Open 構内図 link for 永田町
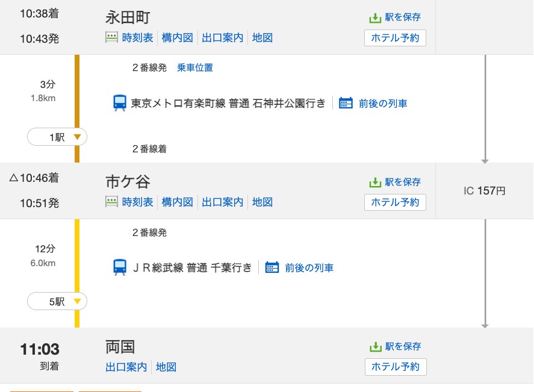The image size is (534, 392). (x=177, y=37)
